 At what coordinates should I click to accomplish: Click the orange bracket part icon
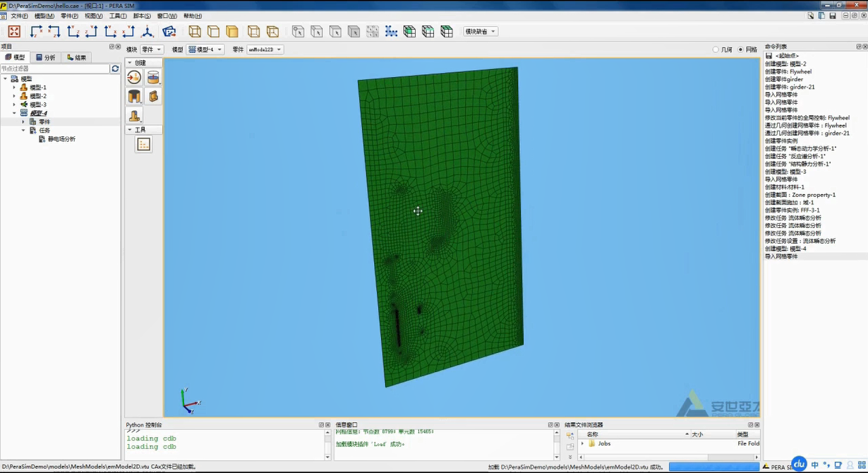tap(153, 96)
